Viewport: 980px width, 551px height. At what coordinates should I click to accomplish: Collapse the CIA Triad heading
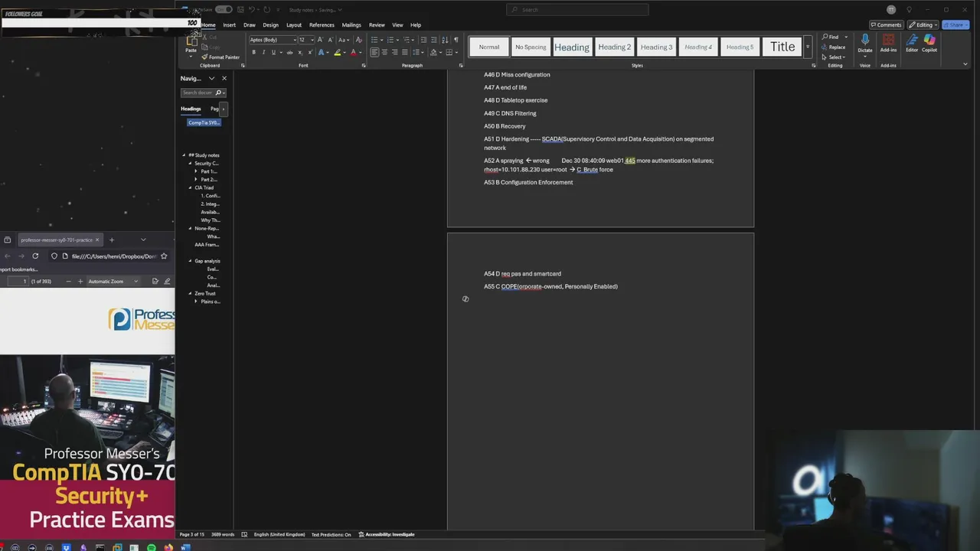191,187
